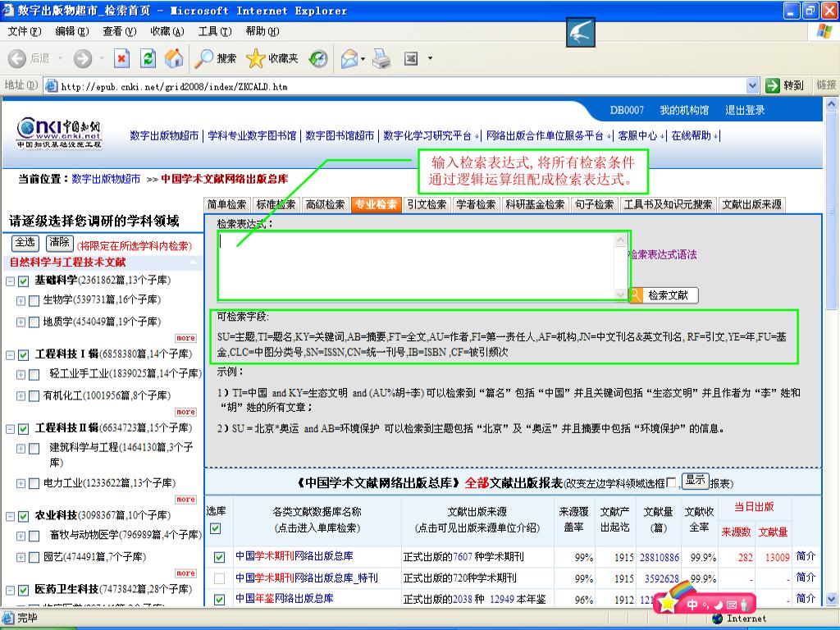Screen dimensions: 840x630
Task: Open the 简介 link for 中国学术期刊网络出版总库
Action: tap(806, 556)
